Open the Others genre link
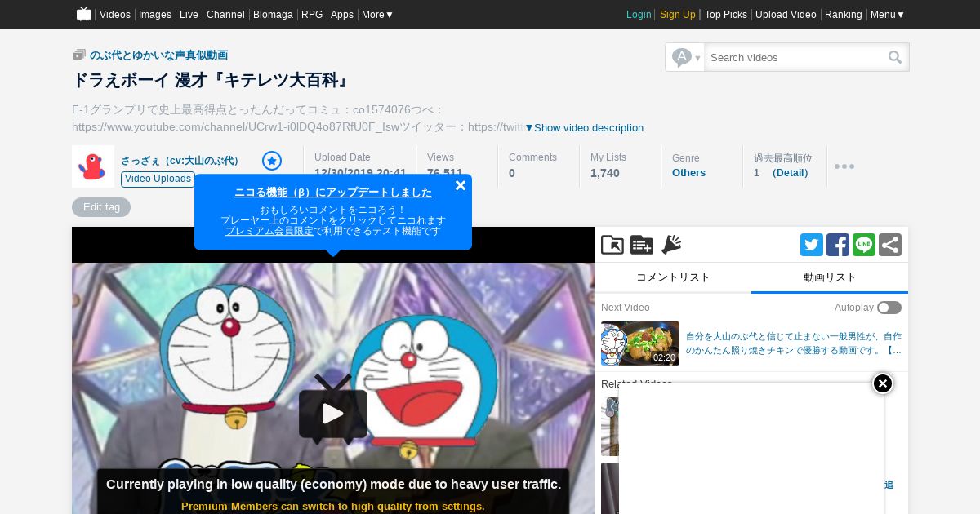The height and width of the screenshot is (514, 980). 688,173
